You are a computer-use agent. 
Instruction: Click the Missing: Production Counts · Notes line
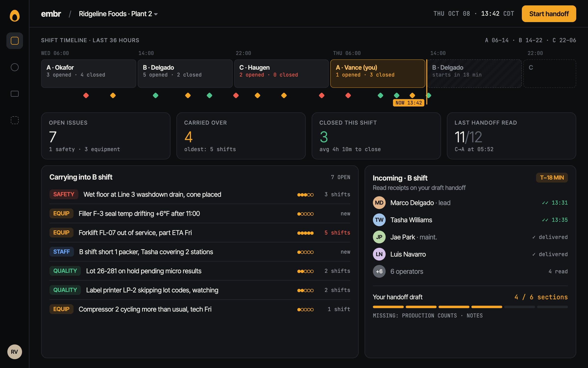pyautogui.click(x=428, y=315)
